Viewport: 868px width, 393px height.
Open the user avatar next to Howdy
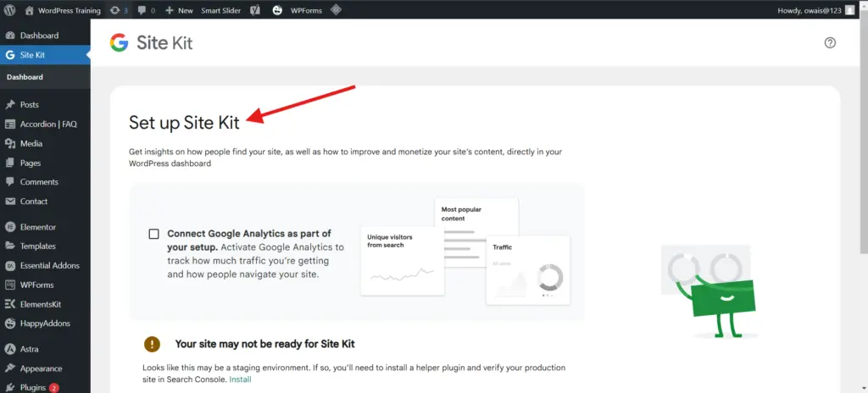tap(849, 10)
